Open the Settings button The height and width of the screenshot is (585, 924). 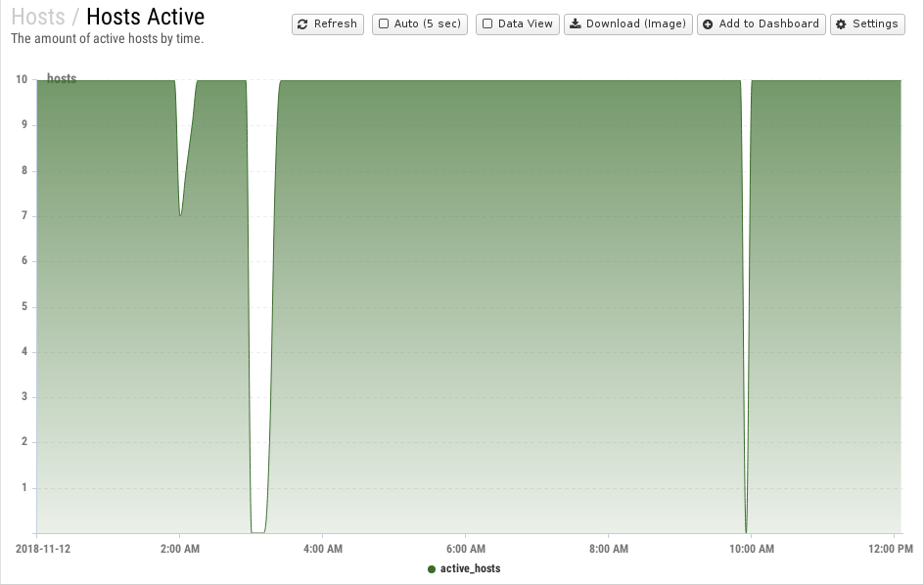(x=867, y=24)
